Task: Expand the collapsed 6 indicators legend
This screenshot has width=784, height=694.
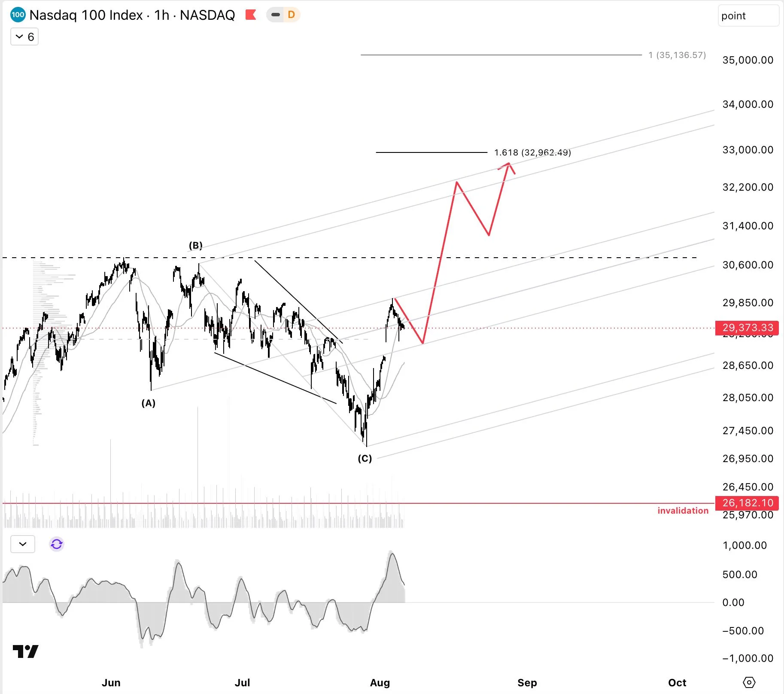Action: point(24,37)
